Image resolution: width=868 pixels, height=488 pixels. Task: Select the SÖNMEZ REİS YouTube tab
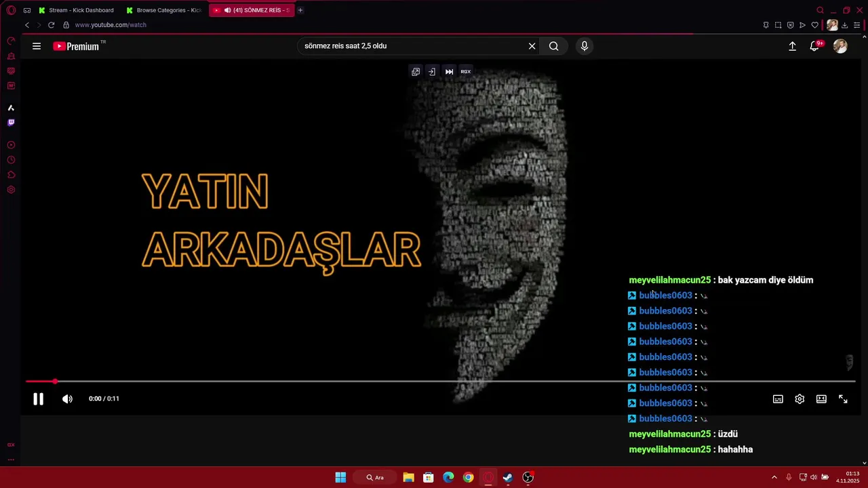[x=252, y=10]
